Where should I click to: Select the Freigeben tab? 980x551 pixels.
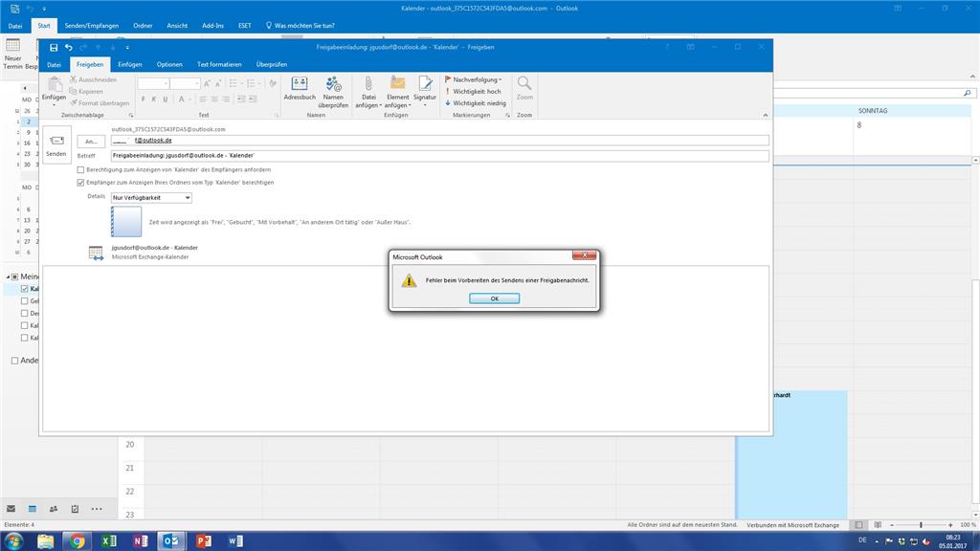pos(90,64)
